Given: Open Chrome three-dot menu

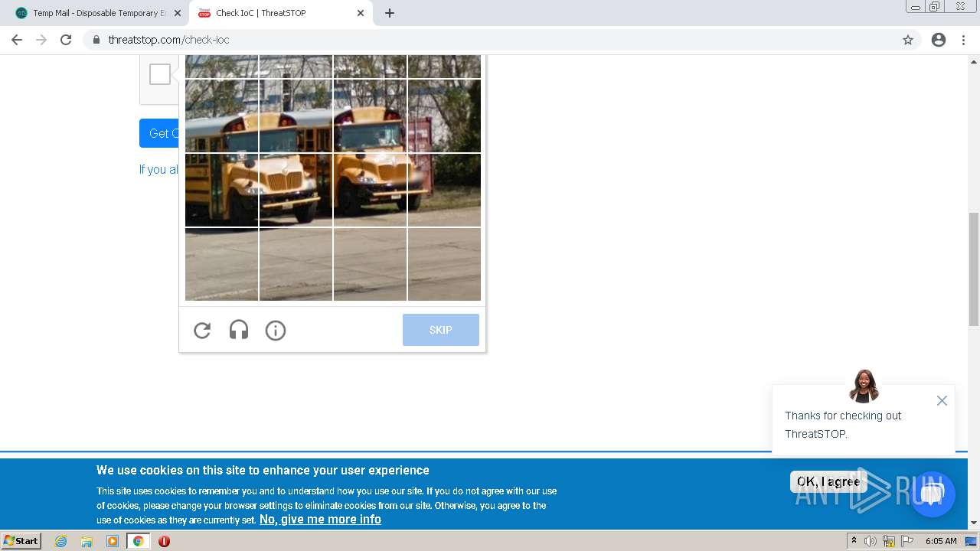Looking at the screenshot, I should 963,40.
